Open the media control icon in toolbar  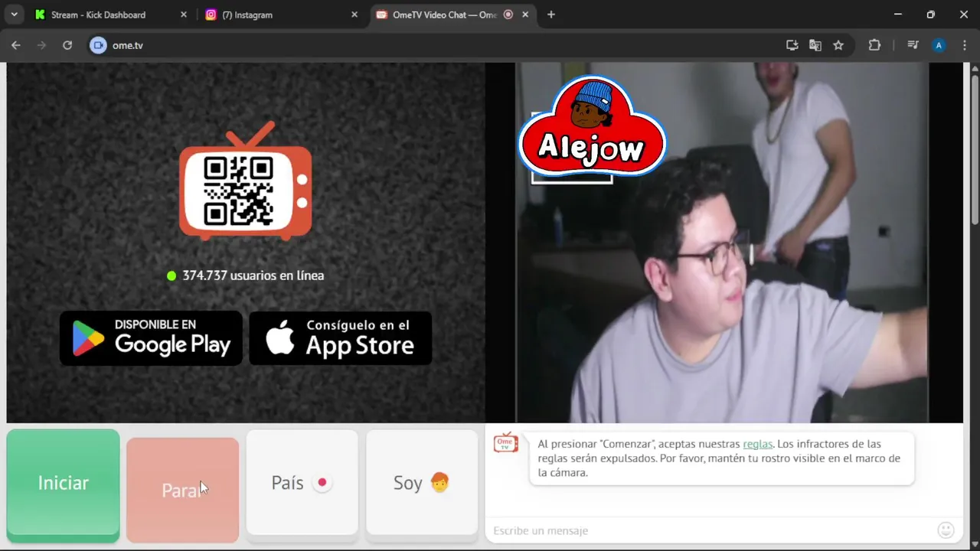coord(913,45)
